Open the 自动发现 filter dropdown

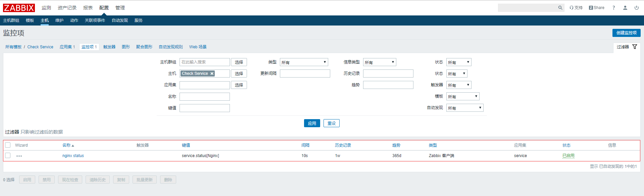[464, 108]
